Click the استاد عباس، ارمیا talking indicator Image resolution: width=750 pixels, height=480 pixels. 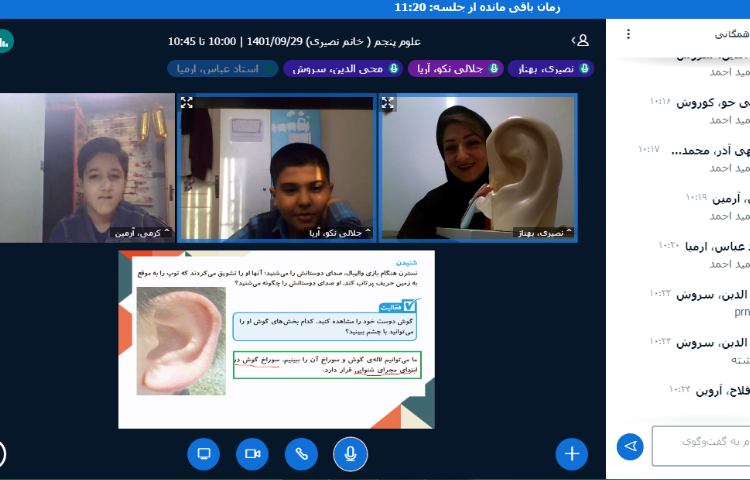click(x=222, y=69)
